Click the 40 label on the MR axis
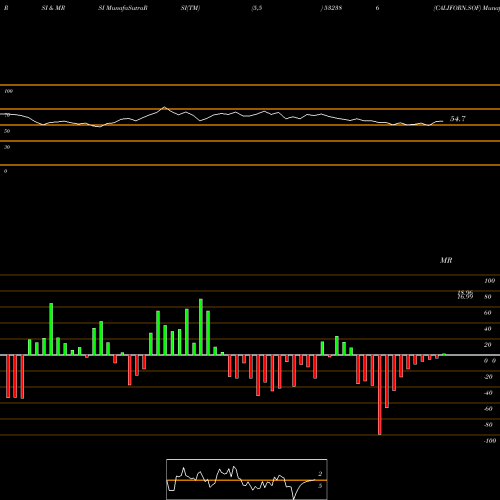 [x=488, y=329]
